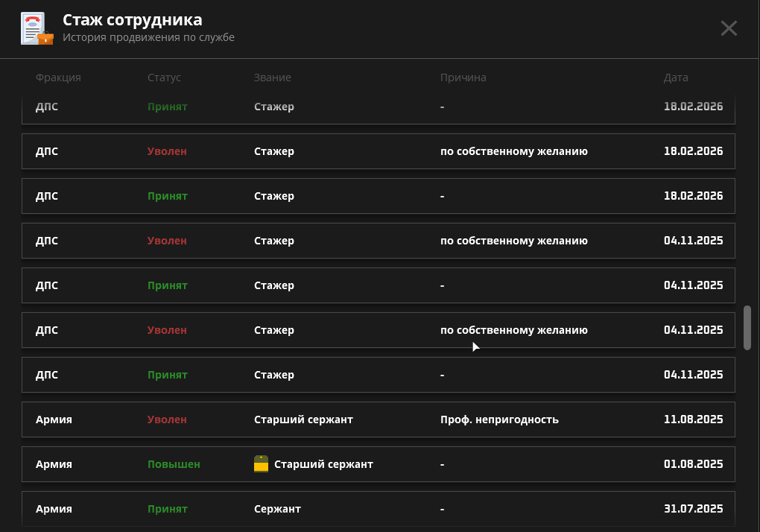Select the Проф. непригодность reason cell
760x532 pixels.
[499, 419]
